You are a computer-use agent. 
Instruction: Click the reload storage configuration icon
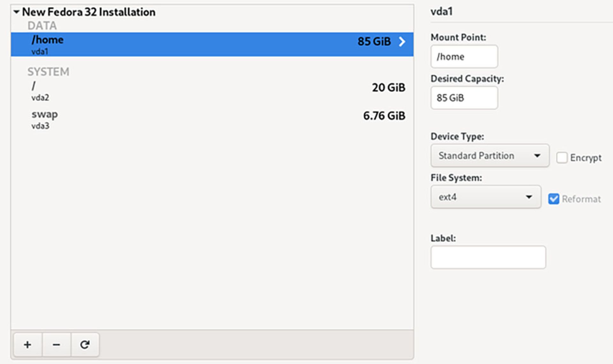[x=85, y=345]
